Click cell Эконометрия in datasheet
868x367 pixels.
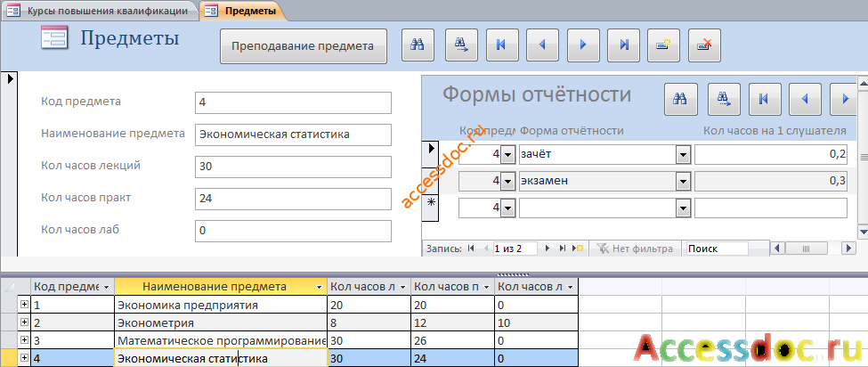[x=220, y=322]
